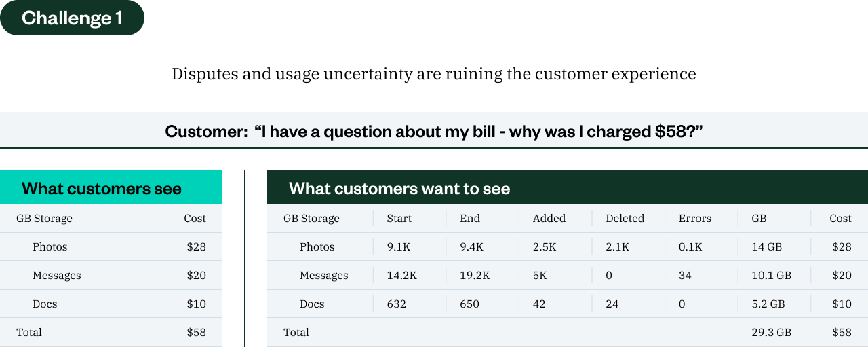Click the GB column header
Viewport: 868px width, 347px height.
click(x=759, y=219)
